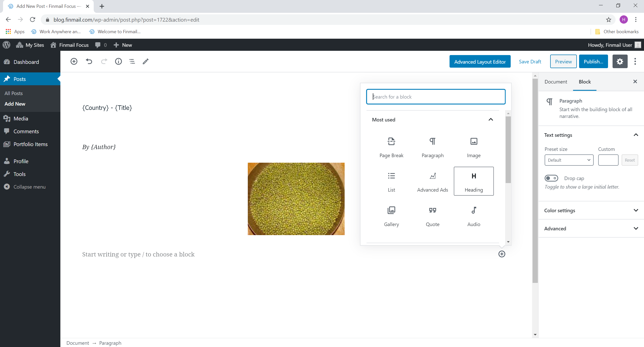Insert a Heading block
The width and height of the screenshot is (644, 347).
click(474, 181)
